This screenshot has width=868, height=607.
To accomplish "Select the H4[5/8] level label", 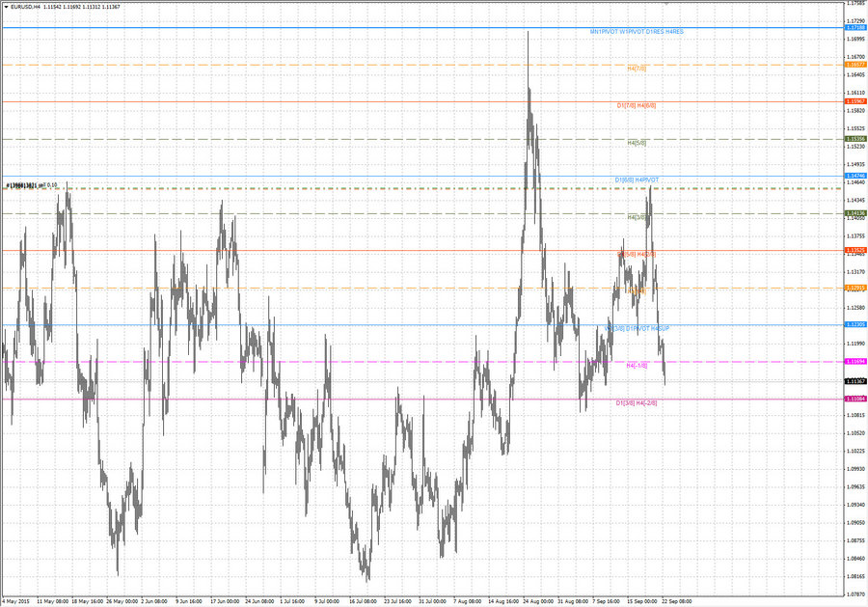I will pos(637,141).
